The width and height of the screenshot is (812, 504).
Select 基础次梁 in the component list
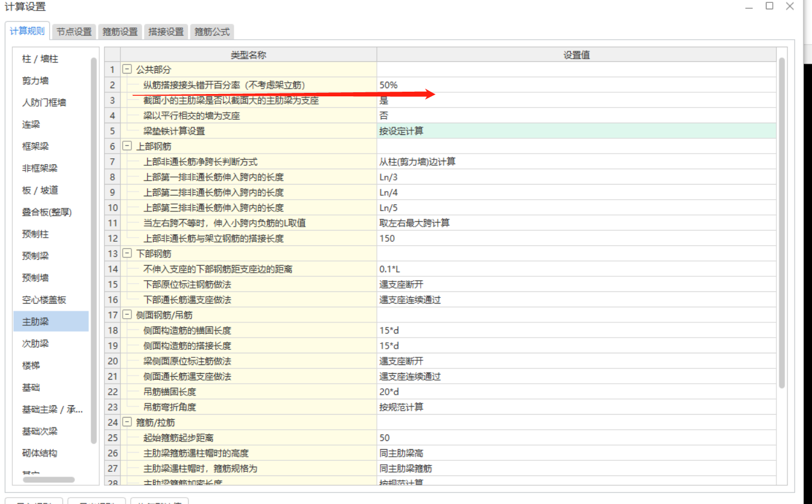[x=51, y=431]
